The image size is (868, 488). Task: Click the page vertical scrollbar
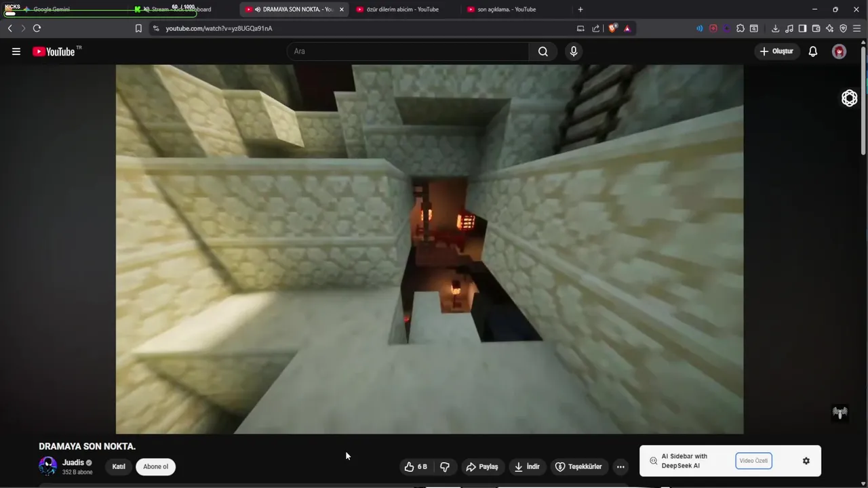click(864, 102)
